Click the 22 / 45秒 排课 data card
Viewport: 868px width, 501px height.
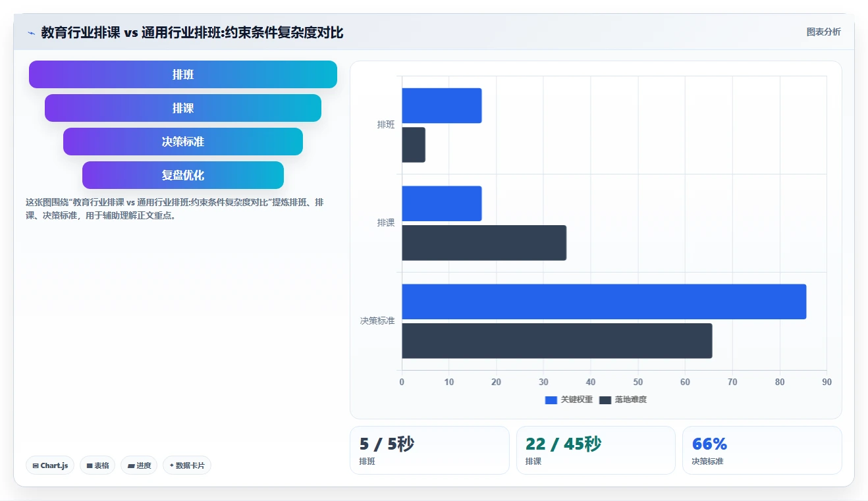596,450
